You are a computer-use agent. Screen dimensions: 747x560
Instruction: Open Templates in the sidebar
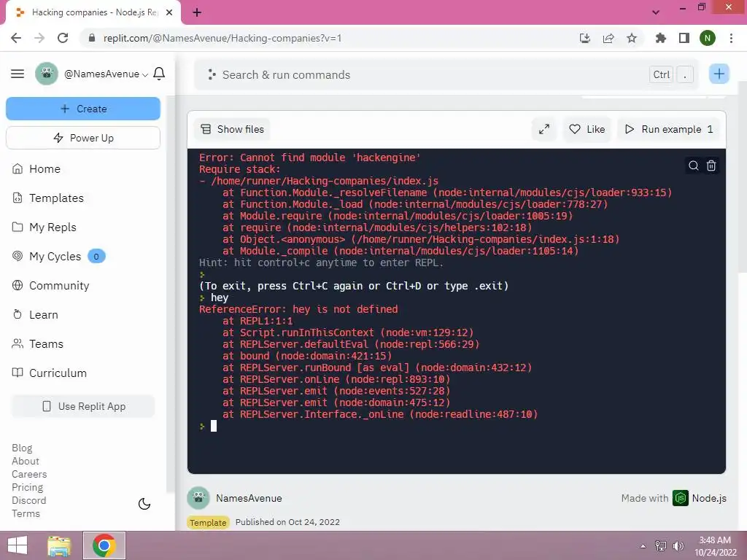click(x=47, y=198)
